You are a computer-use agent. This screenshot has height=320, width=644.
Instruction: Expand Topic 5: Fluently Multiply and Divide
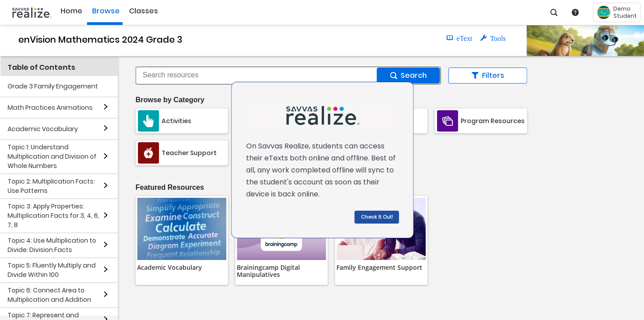(x=105, y=270)
